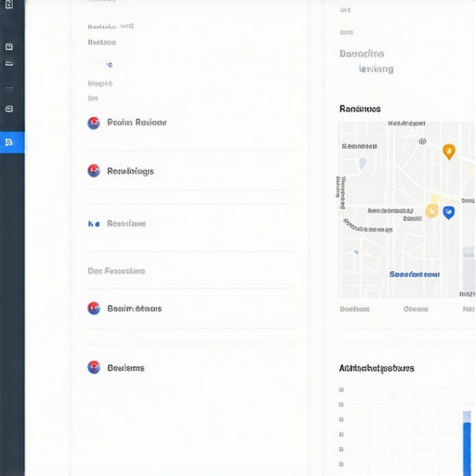Click the small blue dot near the top of the left panel
This screenshot has height=476, width=476.
pyautogui.click(x=110, y=65)
